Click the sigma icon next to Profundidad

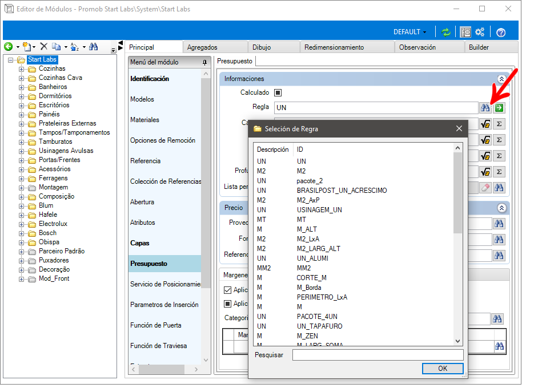pyautogui.click(x=499, y=172)
